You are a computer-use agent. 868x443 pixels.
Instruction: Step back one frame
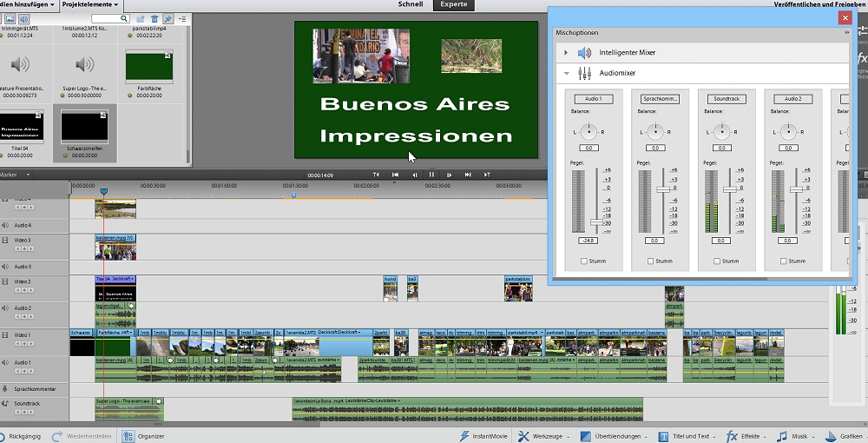[414, 175]
